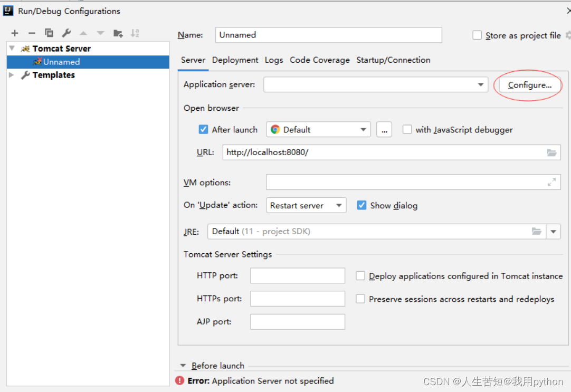The image size is (571, 392).
Task: Switch to the Deployment tab
Action: coord(235,60)
